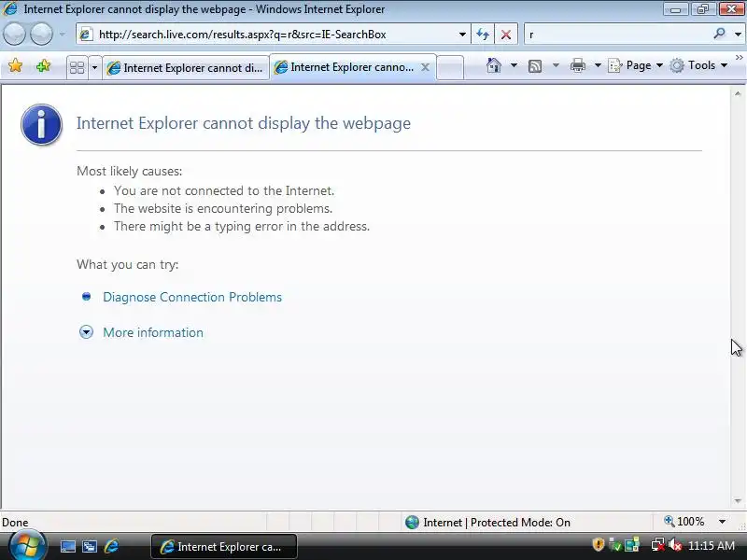Click the 'More information' link
The width and height of the screenshot is (747, 560).
(x=153, y=332)
